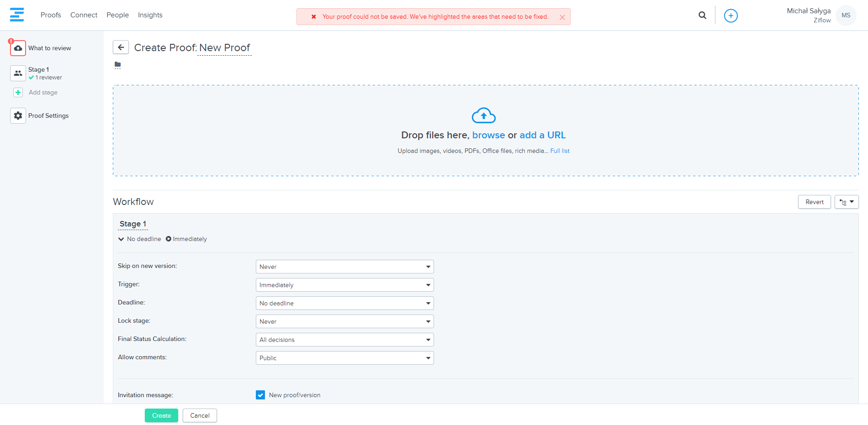Dismiss the proof not saved error banner
The image size is (868, 425).
pyautogui.click(x=562, y=17)
